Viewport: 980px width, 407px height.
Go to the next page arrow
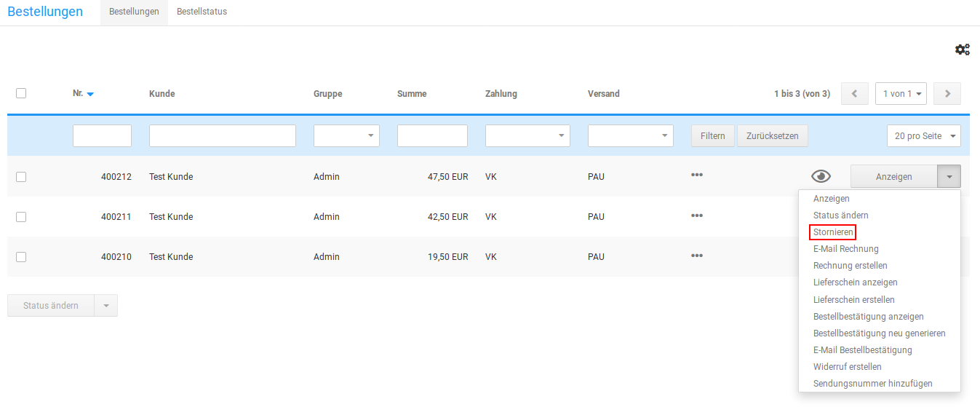pyautogui.click(x=947, y=94)
